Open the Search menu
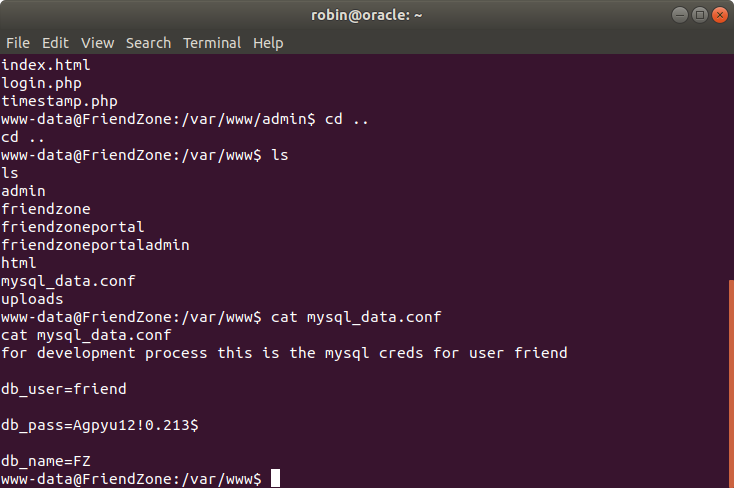This screenshot has height=488, width=734. pos(148,43)
